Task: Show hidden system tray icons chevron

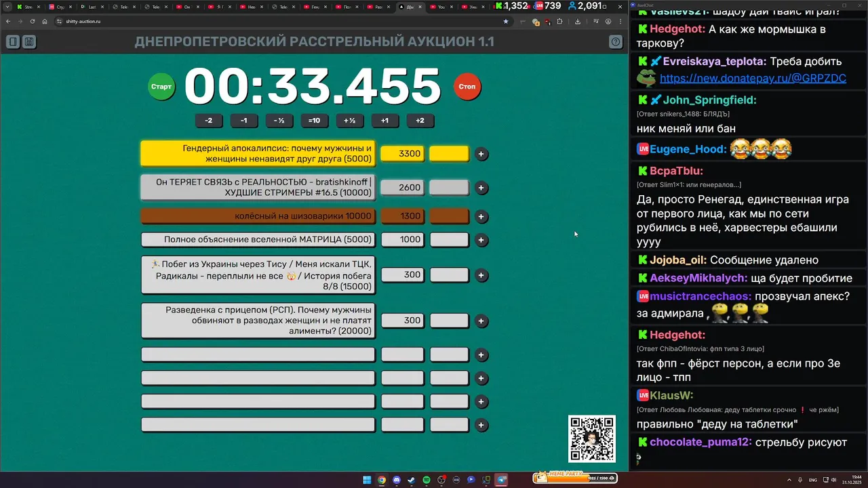Action: pos(789,480)
